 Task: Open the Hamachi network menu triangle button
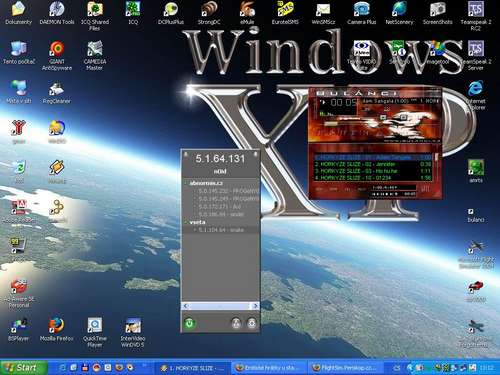tap(236, 323)
